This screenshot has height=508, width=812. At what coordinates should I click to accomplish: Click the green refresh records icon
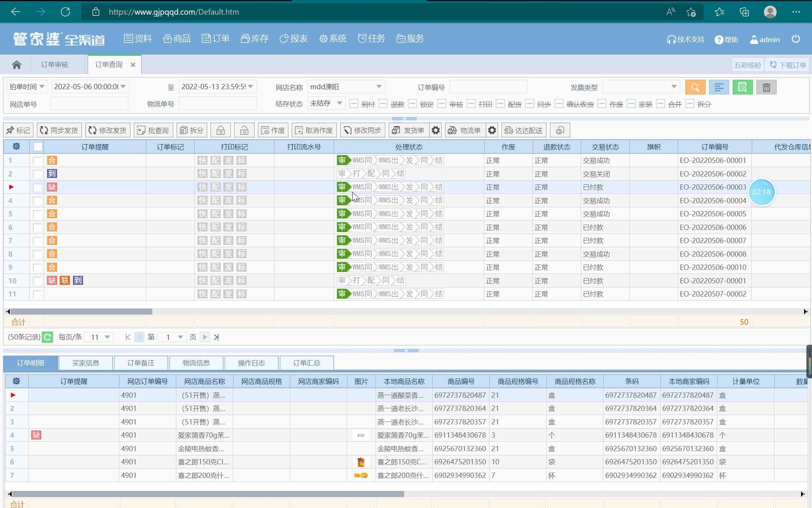(47, 337)
